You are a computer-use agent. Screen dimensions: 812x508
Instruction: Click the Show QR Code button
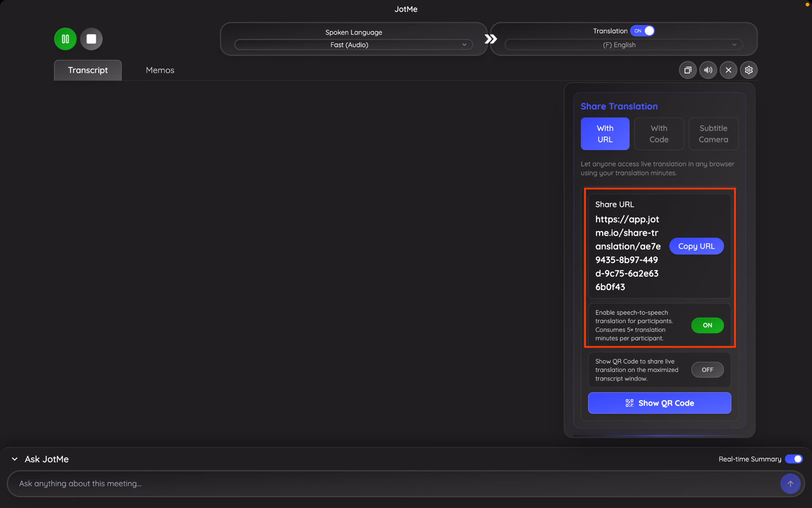pyautogui.click(x=659, y=403)
